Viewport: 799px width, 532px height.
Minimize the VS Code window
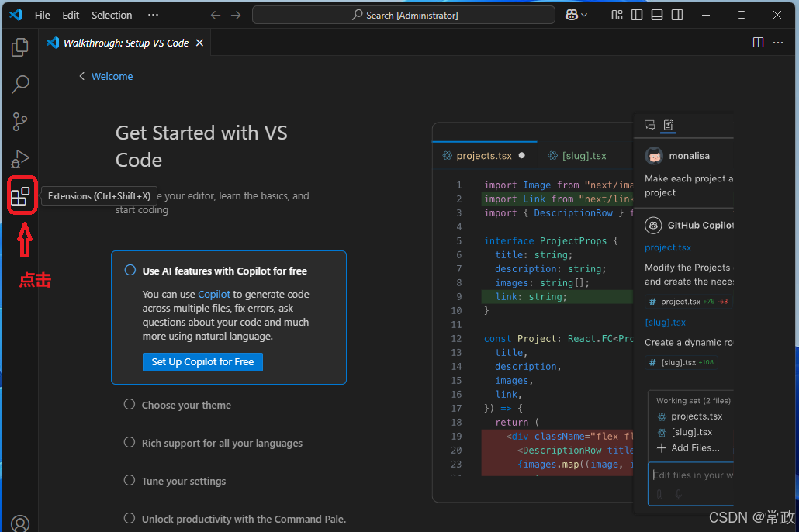point(706,16)
